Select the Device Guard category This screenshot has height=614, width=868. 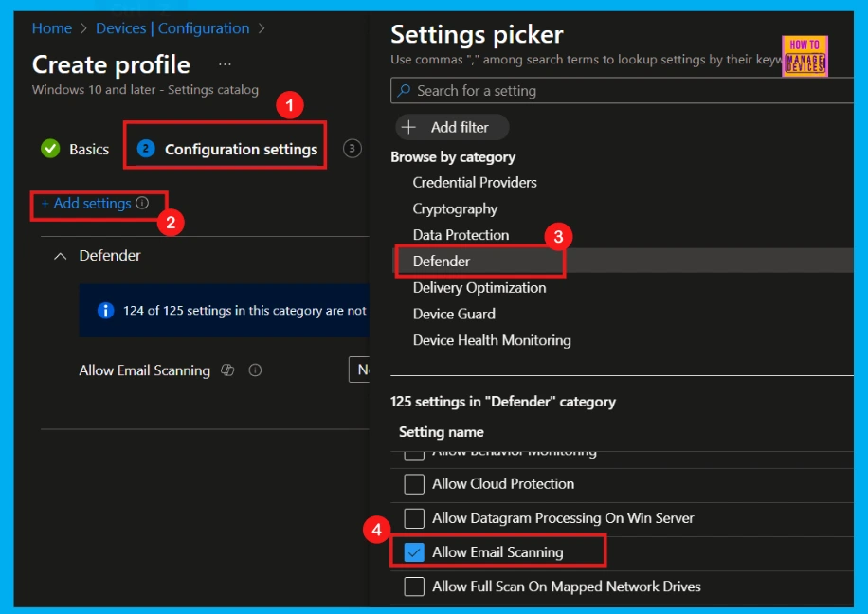[454, 314]
